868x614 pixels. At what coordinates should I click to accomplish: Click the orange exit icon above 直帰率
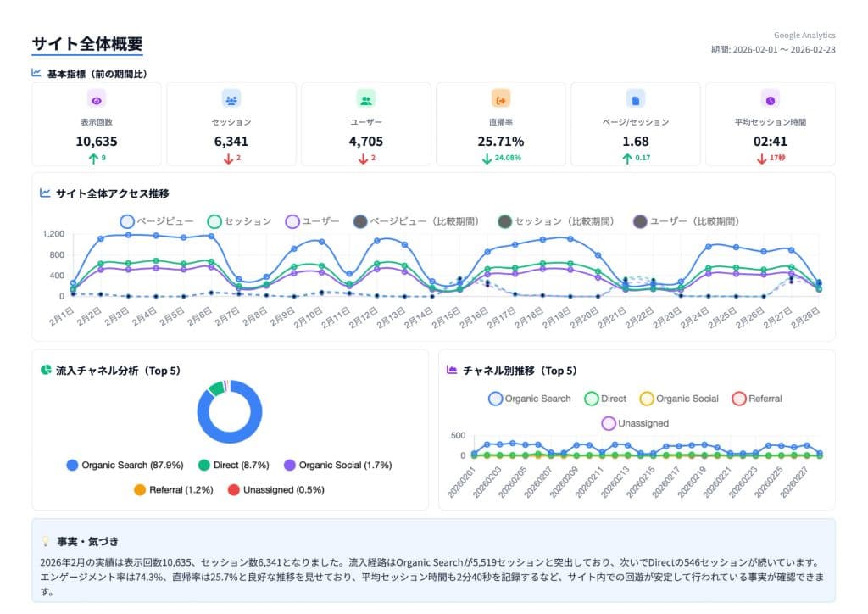(500, 99)
